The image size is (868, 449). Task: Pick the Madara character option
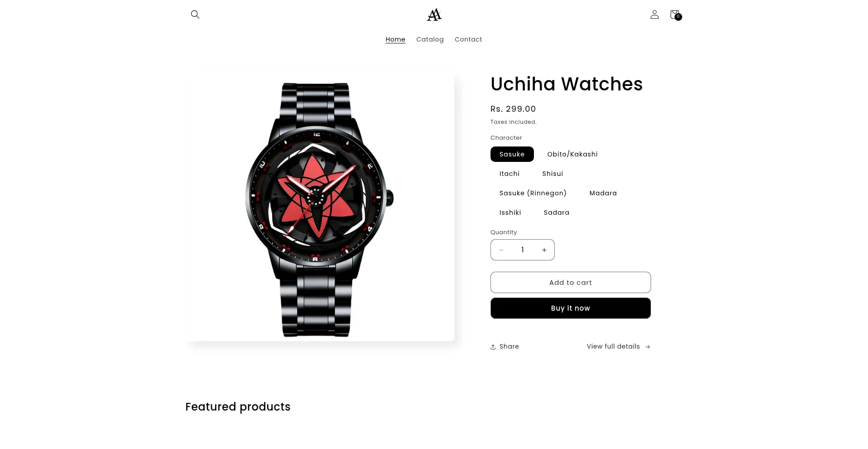(x=603, y=193)
